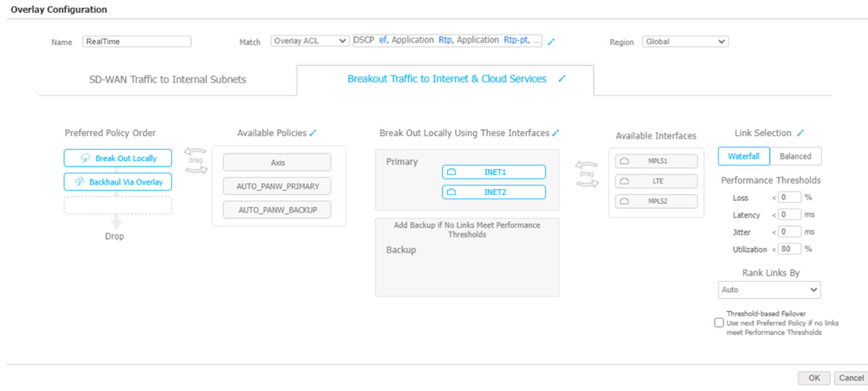
Task: Click pencil next to Break Out Locally interfaces
Action: point(556,134)
